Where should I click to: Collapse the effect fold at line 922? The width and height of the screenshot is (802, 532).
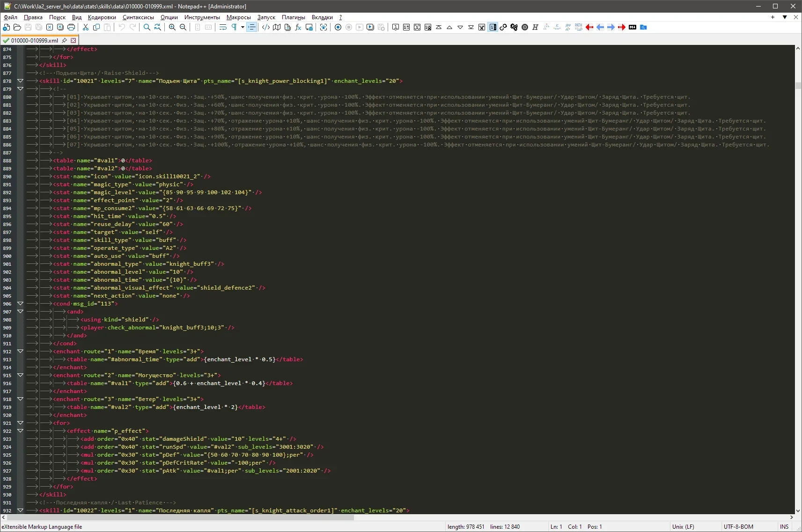click(x=20, y=431)
